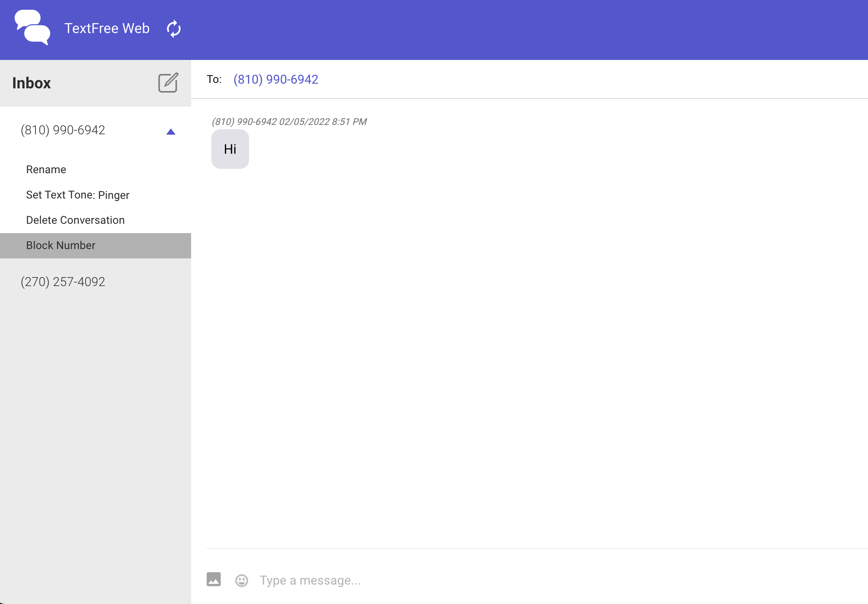868x604 pixels.
Task: Collapse the (810) 990-6942 options triangle
Action: 170,132
